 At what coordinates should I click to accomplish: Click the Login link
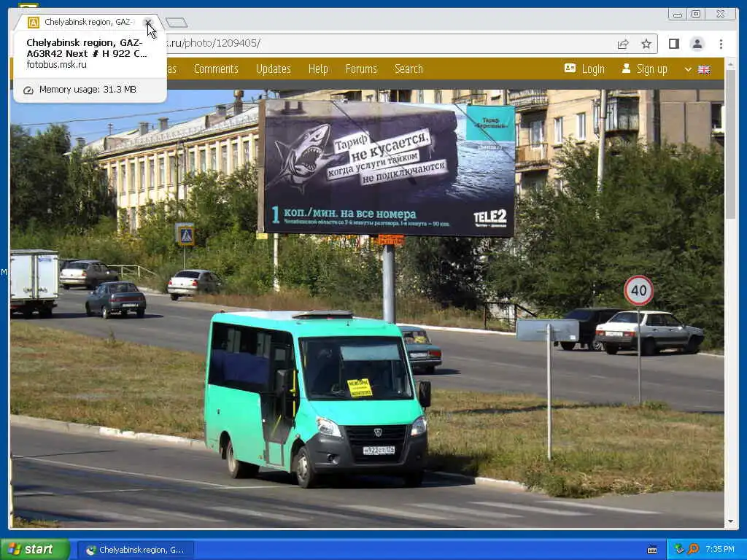click(584, 69)
